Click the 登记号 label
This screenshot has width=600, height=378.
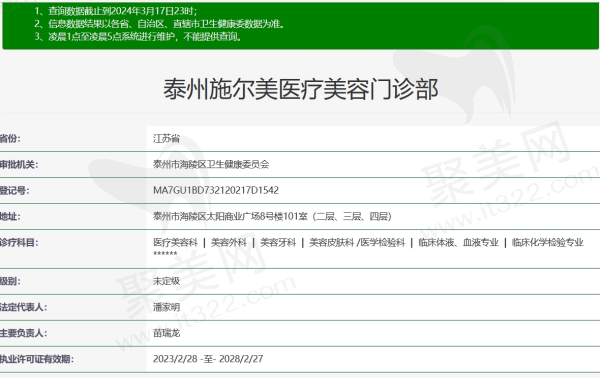click(14, 191)
